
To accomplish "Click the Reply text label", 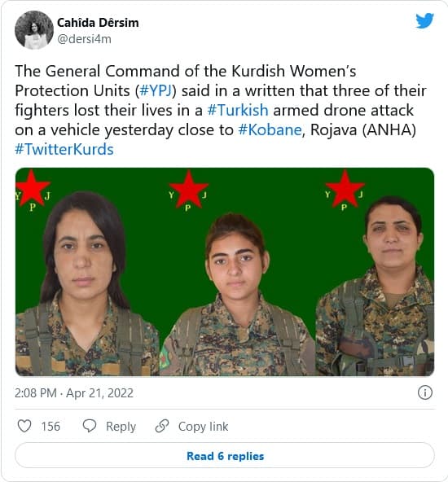I will 121,427.
